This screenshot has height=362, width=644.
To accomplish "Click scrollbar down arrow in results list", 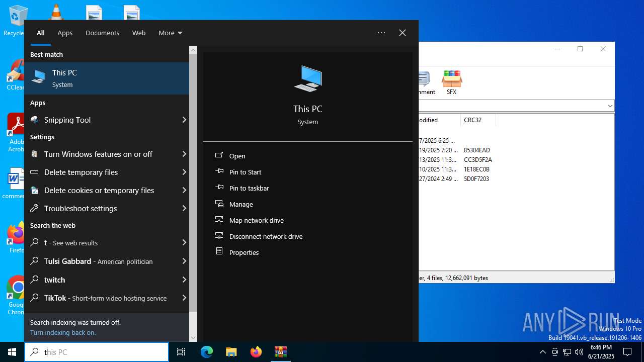I will point(193,338).
